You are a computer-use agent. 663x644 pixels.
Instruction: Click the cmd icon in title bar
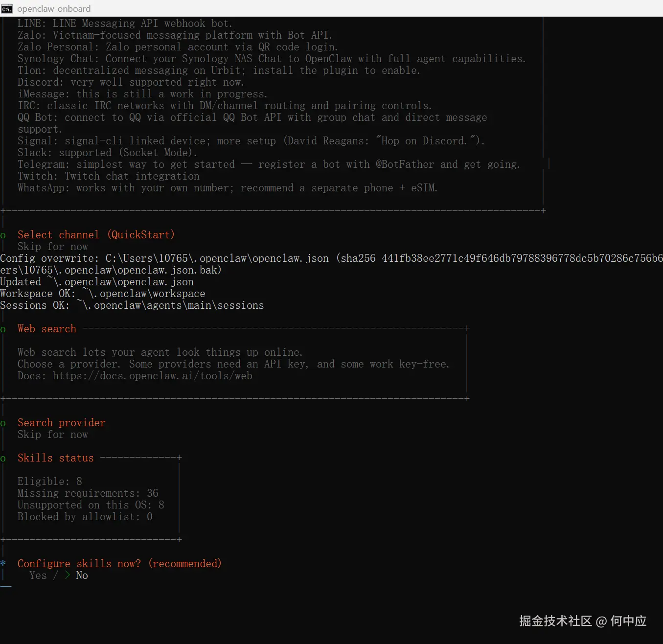pyautogui.click(x=7, y=8)
